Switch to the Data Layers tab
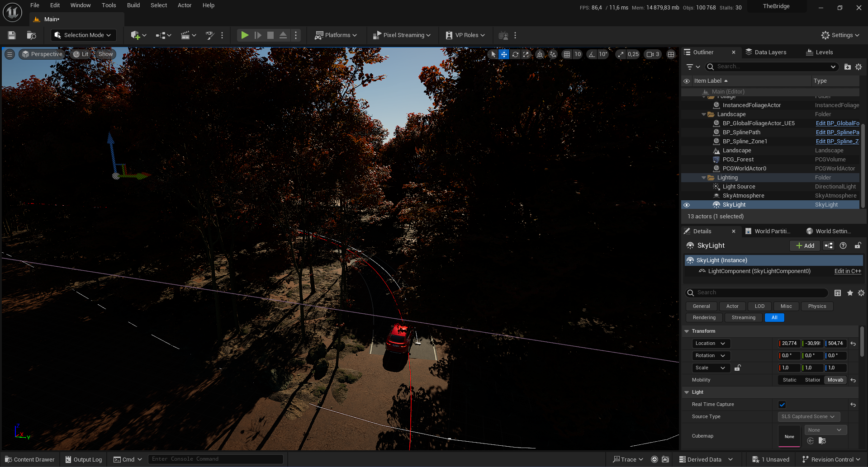The width and height of the screenshot is (868, 467). 766,52
